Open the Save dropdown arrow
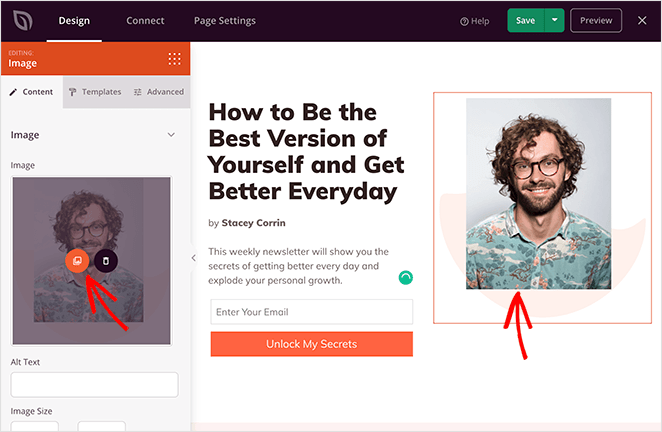 555,20
